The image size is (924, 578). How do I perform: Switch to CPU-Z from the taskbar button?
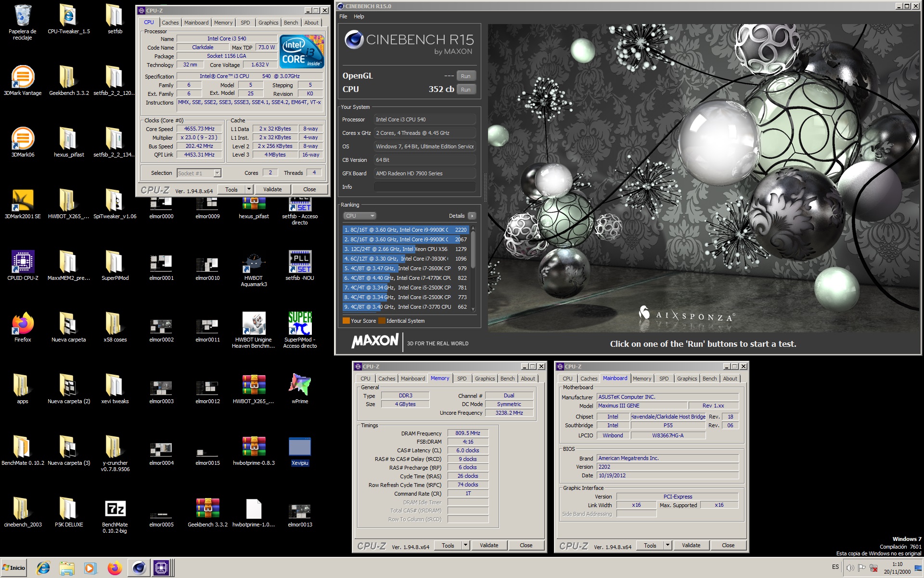(x=162, y=568)
